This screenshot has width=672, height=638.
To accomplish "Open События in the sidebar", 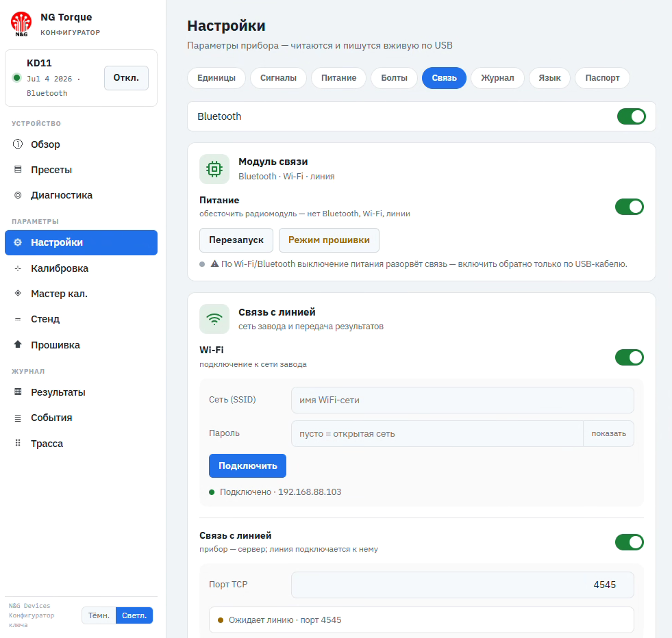I will click(x=81, y=418).
